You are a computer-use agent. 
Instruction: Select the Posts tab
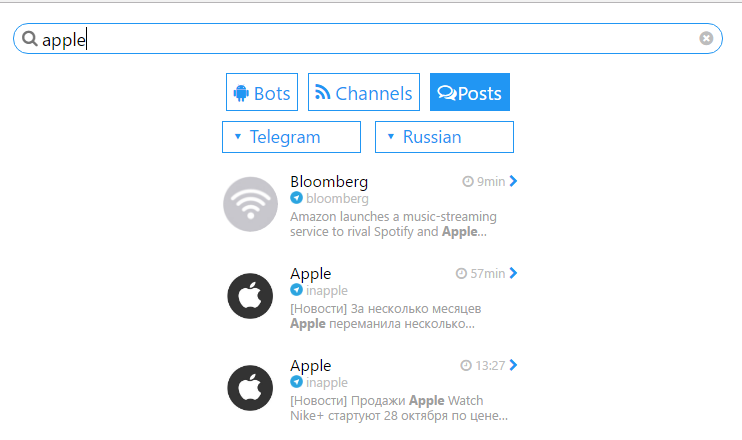click(470, 93)
